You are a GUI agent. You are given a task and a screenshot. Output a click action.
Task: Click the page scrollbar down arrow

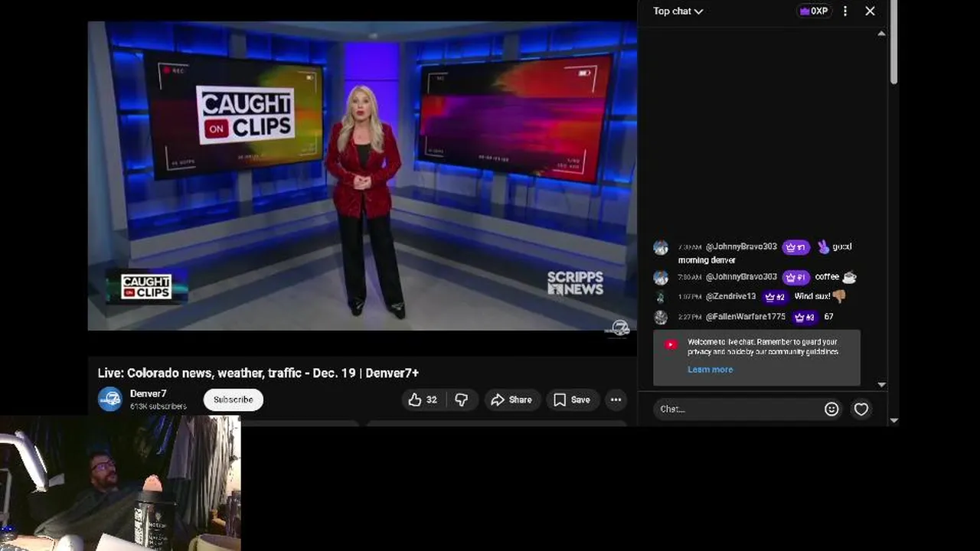[x=893, y=420]
